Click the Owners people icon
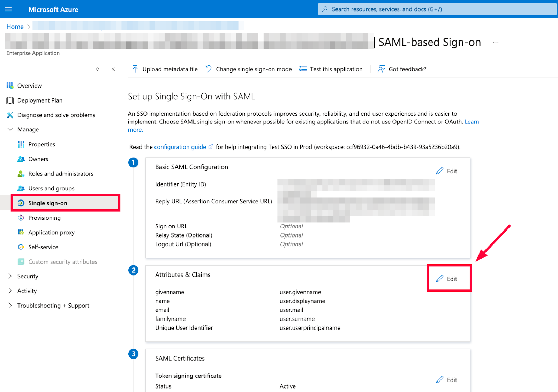The width and height of the screenshot is (558, 392). point(21,159)
